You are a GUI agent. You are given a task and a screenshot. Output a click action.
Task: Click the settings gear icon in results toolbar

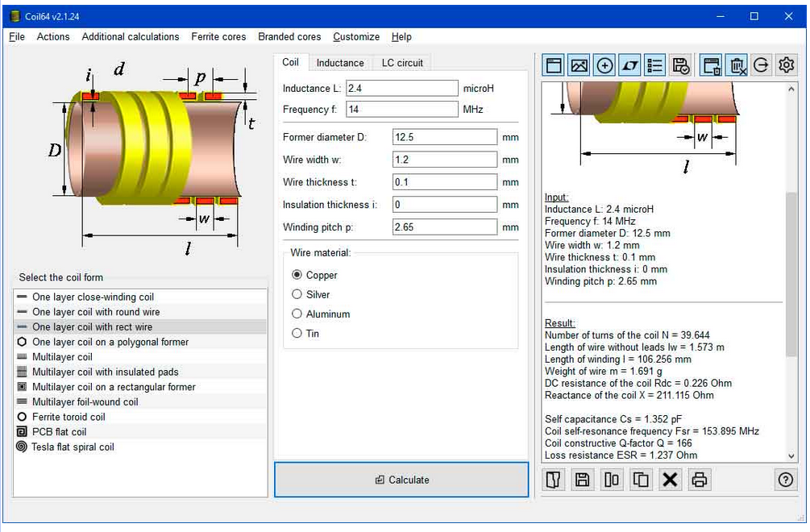coord(787,65)
